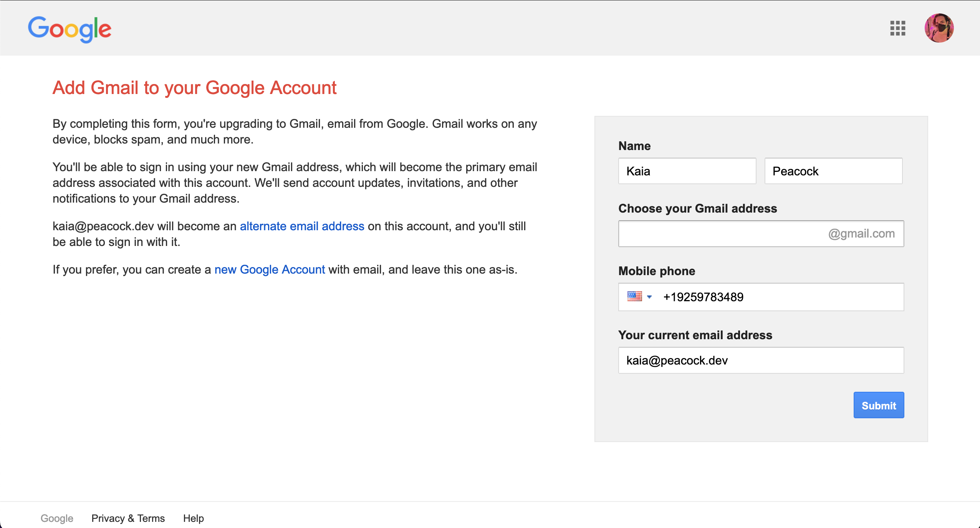Image resolution: width=980 pixels, height=528 pixels.
Task: Click the Your current email address label
Action: click(x=695, y=335)
